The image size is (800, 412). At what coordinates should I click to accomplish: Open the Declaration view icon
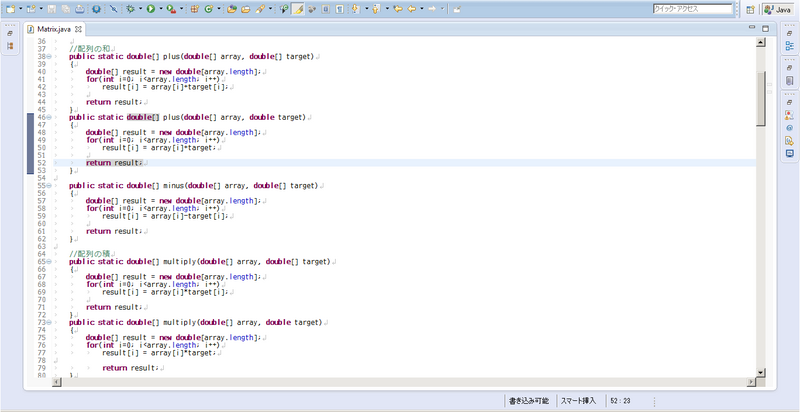pyautogui.click(x=789, y=141)
